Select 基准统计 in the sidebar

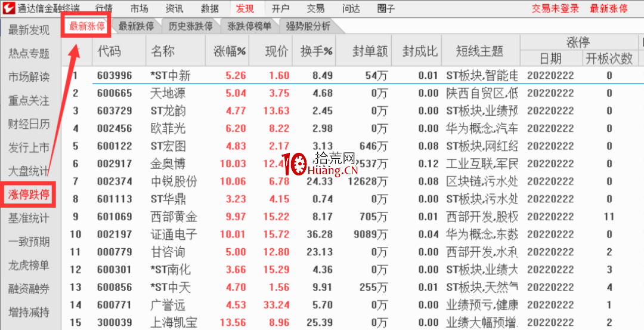point(29,218)
